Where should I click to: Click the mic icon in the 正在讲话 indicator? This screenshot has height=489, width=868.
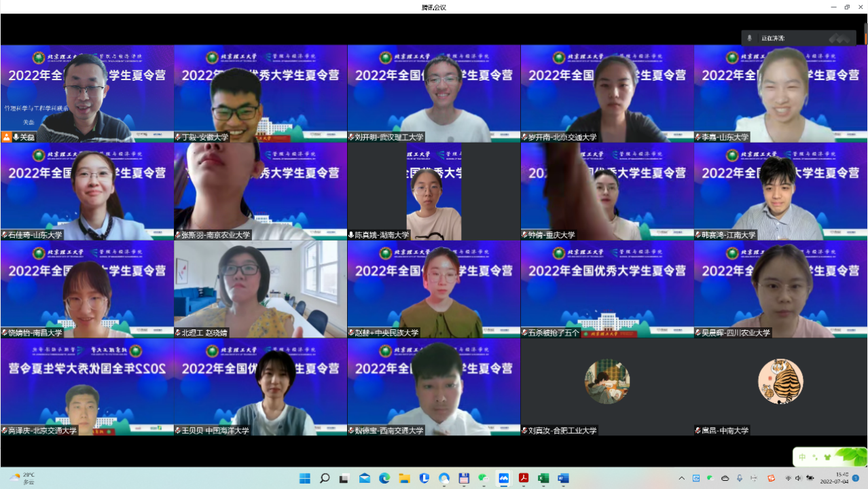[x=750, y=38]
